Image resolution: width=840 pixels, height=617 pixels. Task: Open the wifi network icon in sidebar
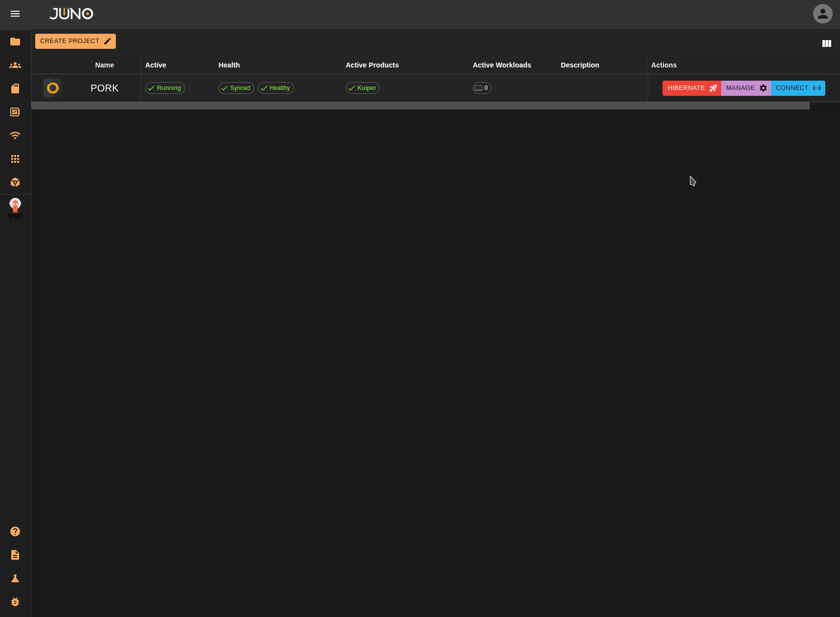coord(15,135)
